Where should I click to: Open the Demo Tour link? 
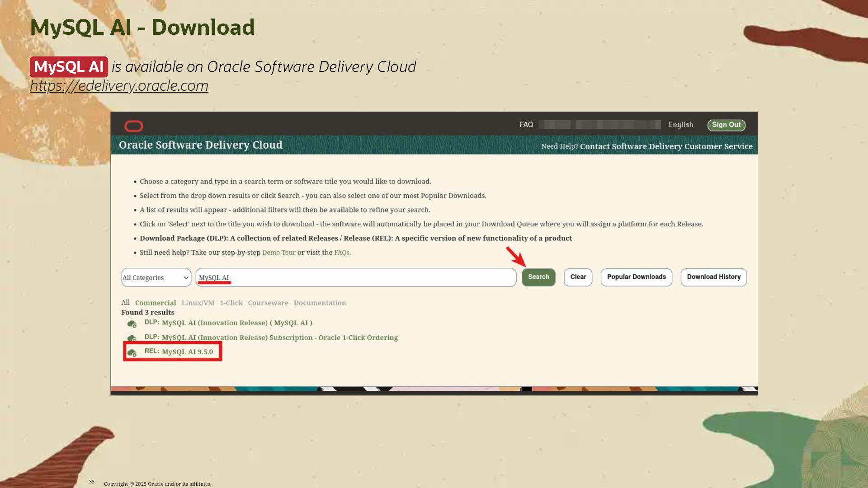pyautogui.click(x=278, y=253)
